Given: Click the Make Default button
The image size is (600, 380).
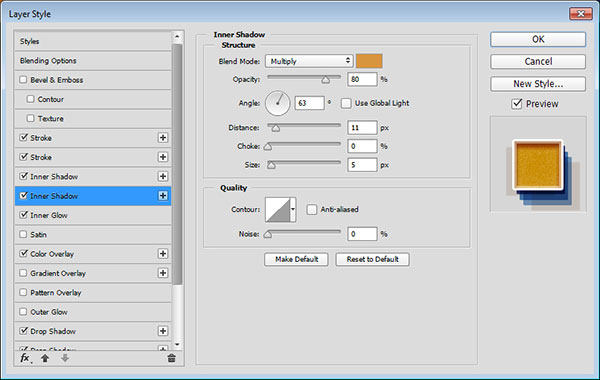Looking at the screenshot, I should click(x=297, y=259).
